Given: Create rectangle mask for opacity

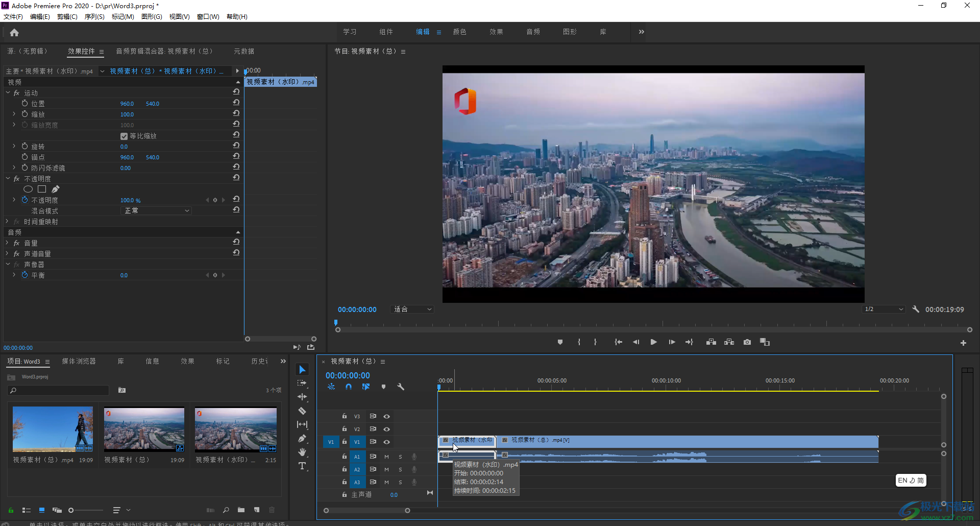Looking at the screenshot, I should 42,189.
